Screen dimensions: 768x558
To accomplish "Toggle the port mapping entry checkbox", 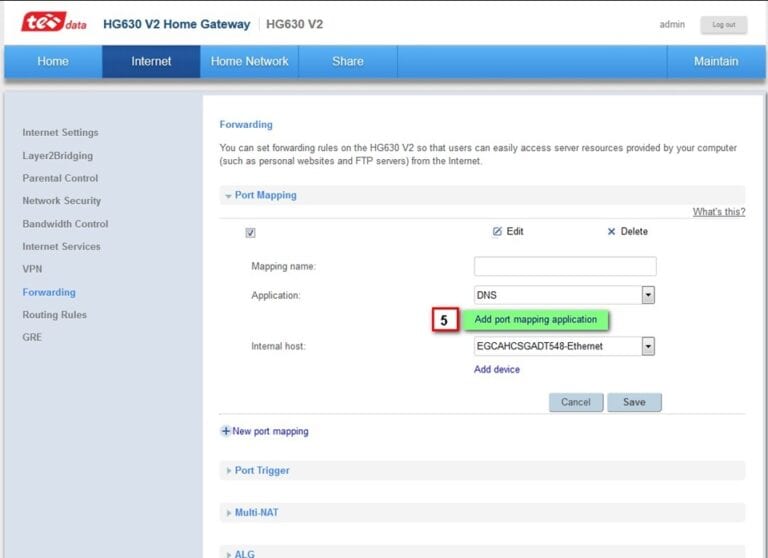I will click(x=250, y=232).
